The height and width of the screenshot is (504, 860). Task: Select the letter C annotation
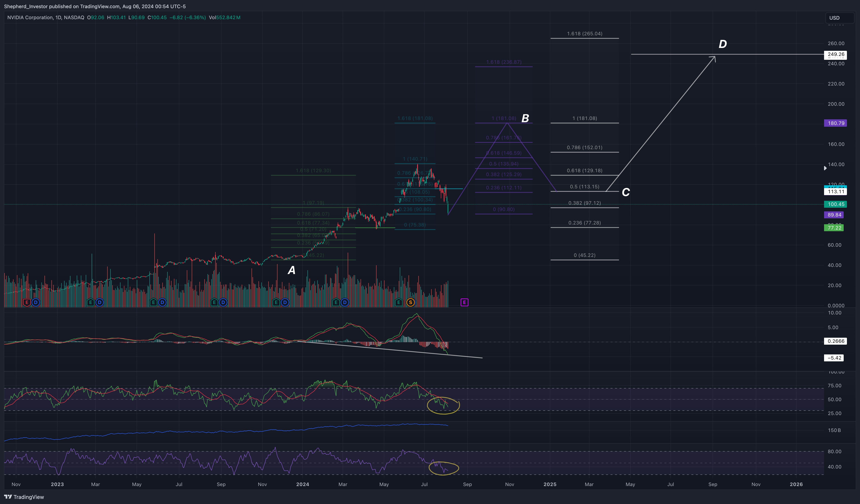coord(626,192)
